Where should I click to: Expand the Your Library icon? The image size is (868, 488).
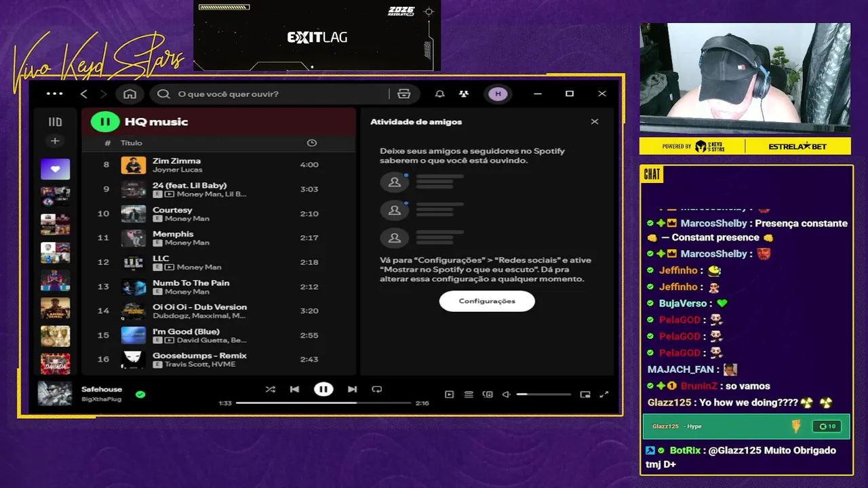click(x=55, y=122)
